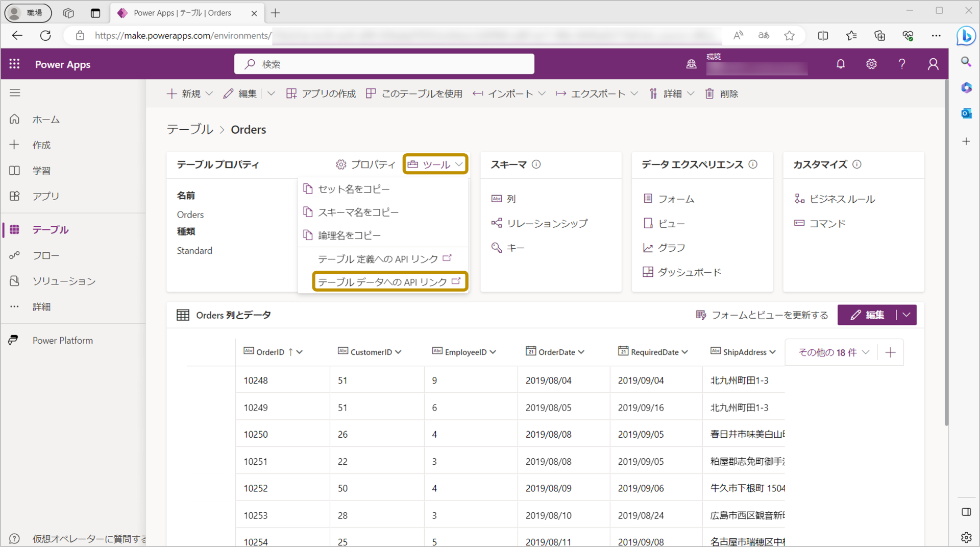
Task: Click the cell containing OrderID 10248
Action: click(283, 380)
